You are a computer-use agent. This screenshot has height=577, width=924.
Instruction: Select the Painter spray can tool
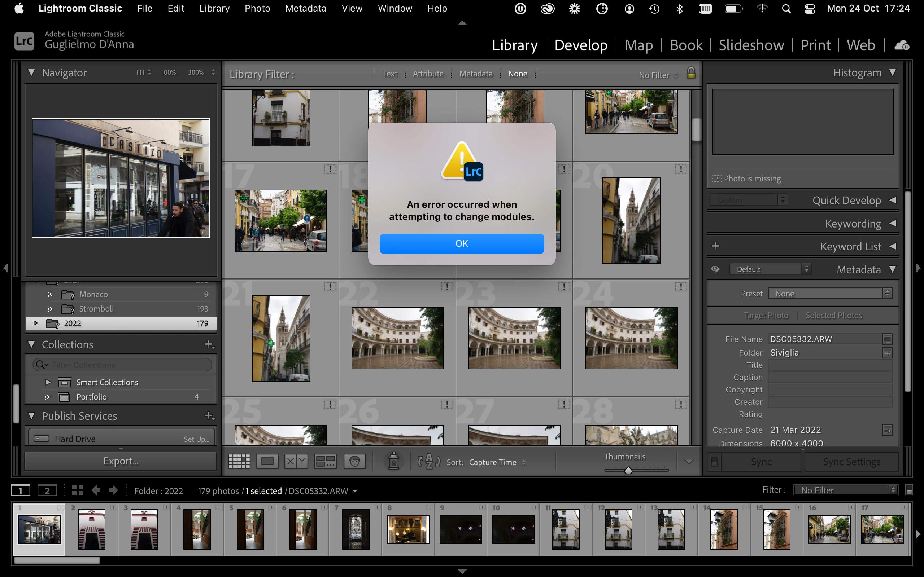tap(394, 461)
